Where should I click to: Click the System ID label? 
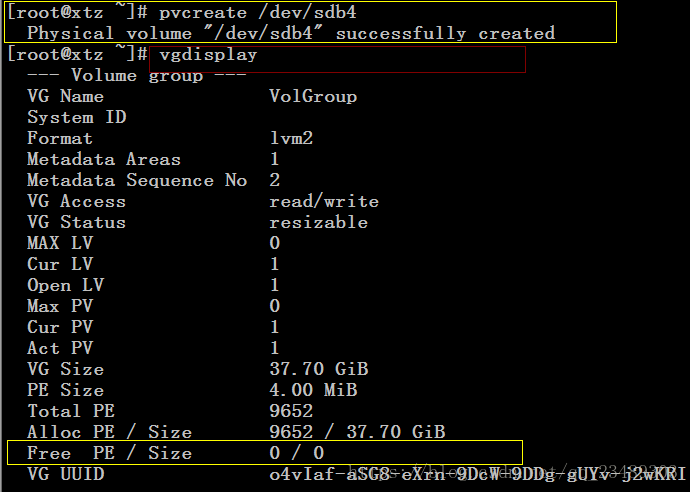[77, 117]
